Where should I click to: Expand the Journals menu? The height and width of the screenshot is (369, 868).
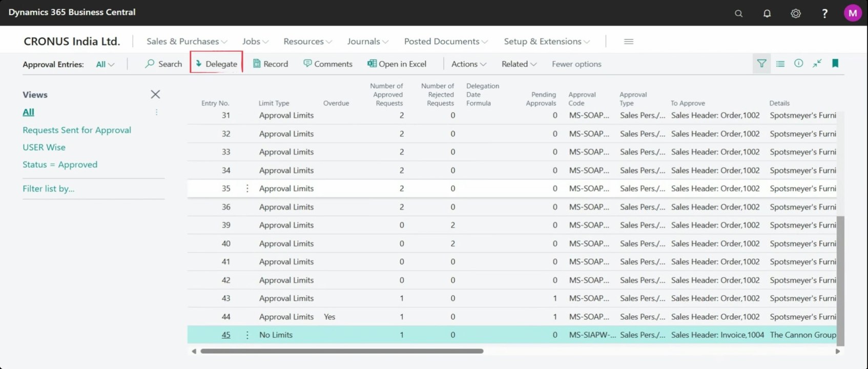tap(368, 42)
